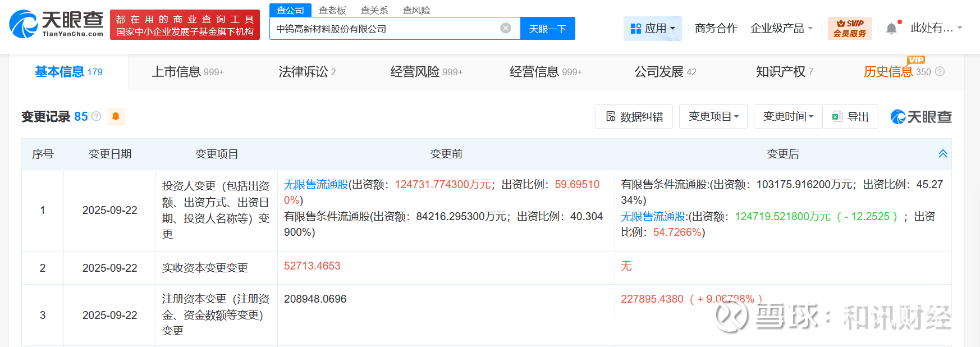Select the 基本信息 tab
The height and width of the screenshot is (347, 980).
(x=68, y=72)
